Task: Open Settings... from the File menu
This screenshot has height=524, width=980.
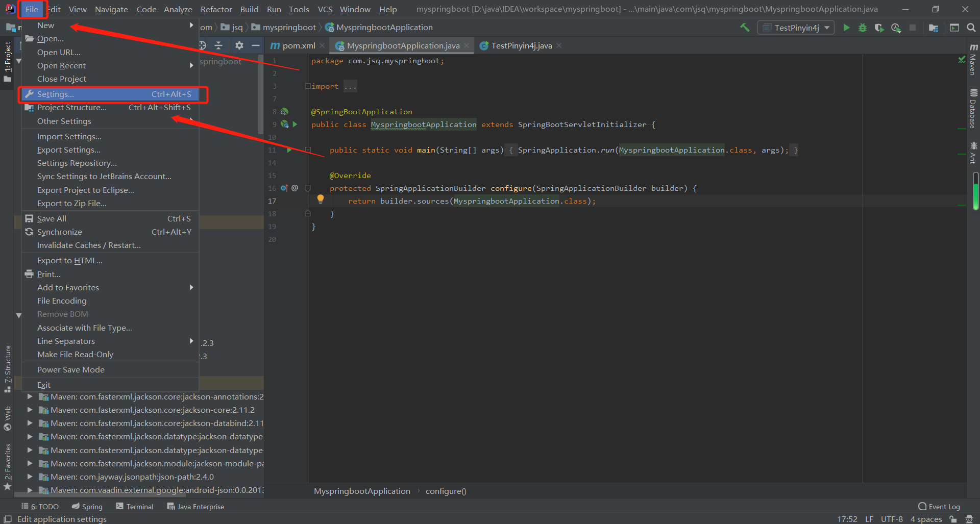Action: click(x=110, y=94)
